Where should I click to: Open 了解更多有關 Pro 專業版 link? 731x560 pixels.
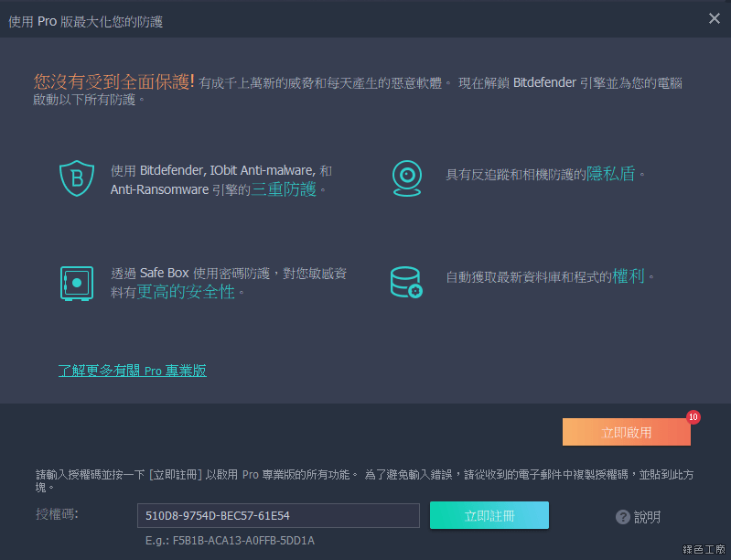[133, 371]
